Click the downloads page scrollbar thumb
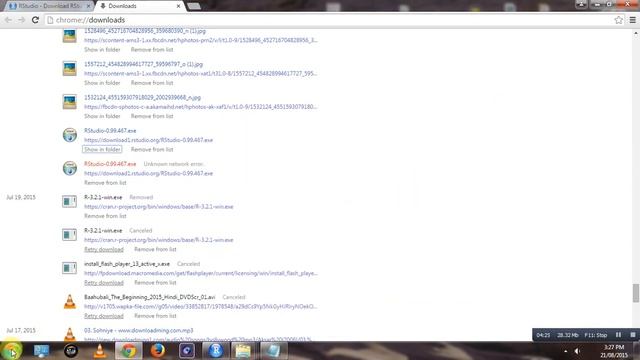 pos(636,293)
